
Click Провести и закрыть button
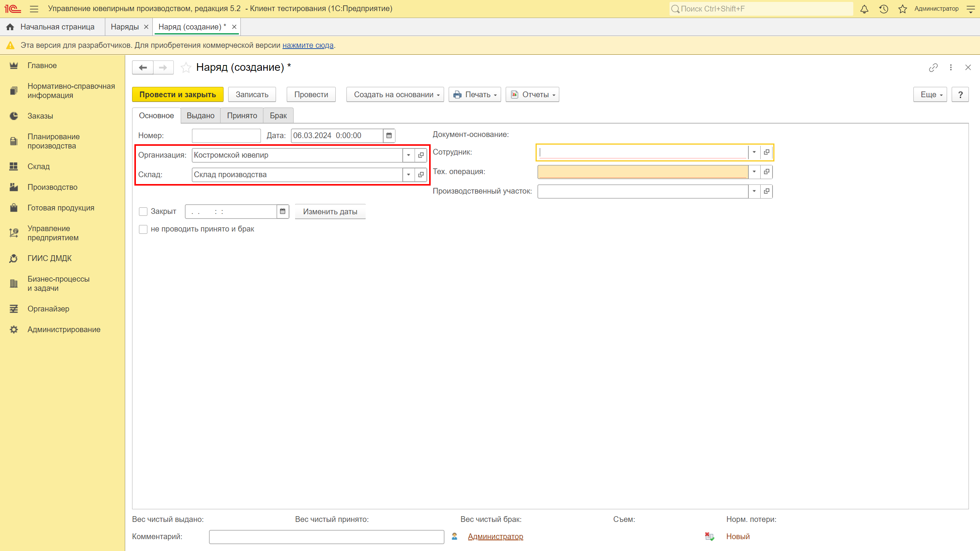click(178, 95)
